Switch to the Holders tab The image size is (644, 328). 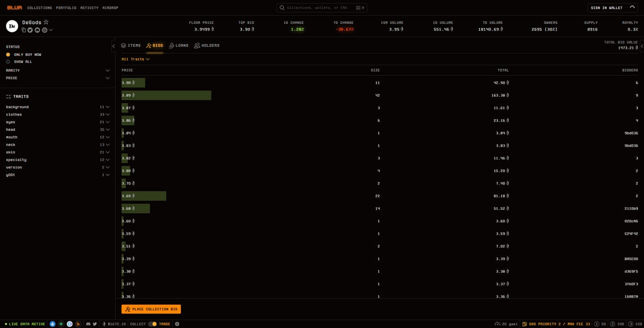click(207, 45)
